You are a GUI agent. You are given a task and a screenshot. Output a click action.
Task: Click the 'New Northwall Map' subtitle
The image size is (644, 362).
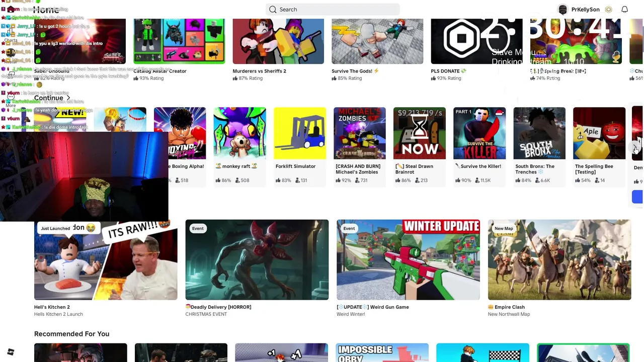coord(509,314)
